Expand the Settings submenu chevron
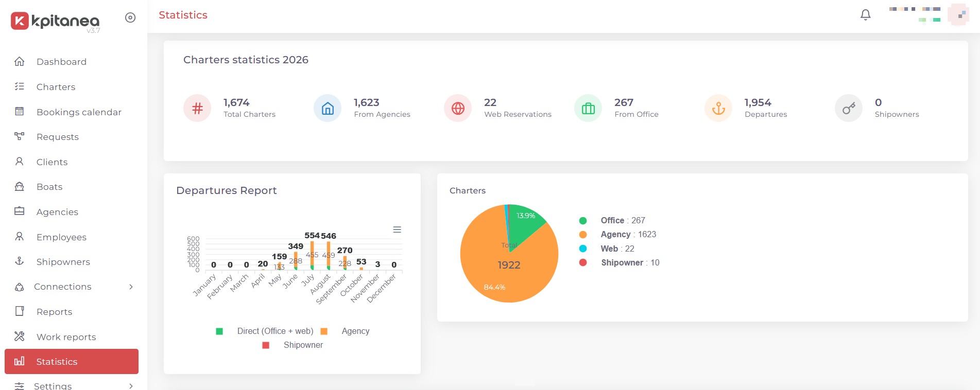This screenshot has width=980, height=390. click(131, 386)
